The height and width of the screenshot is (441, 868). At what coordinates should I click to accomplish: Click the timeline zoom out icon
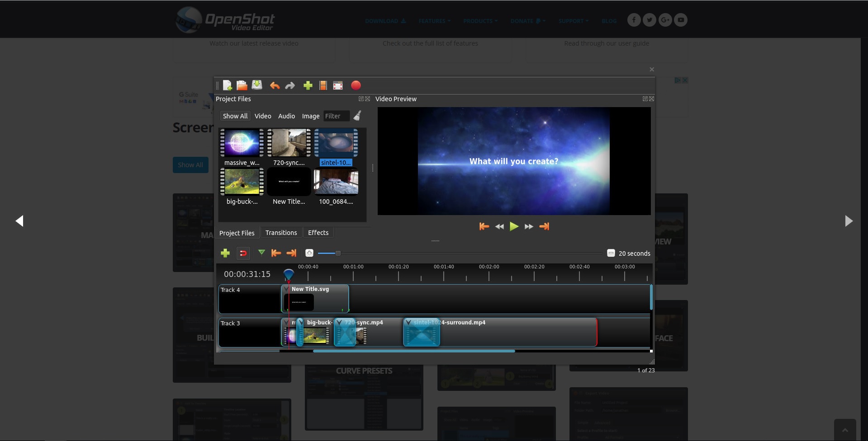pyautogui.click(x=611, y=253)
